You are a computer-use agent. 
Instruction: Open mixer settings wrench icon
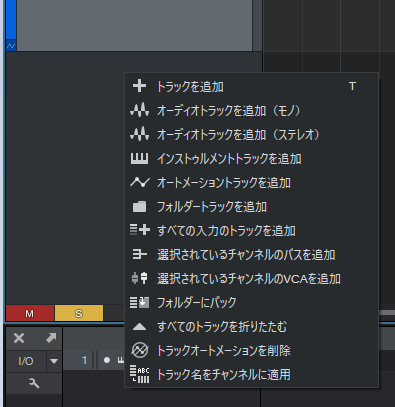pos(34,383)
